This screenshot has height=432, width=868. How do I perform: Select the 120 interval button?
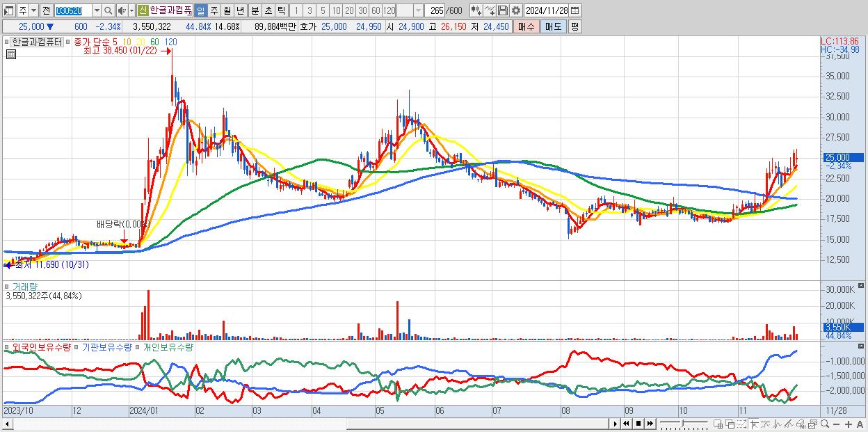click(x=389, y=10)
